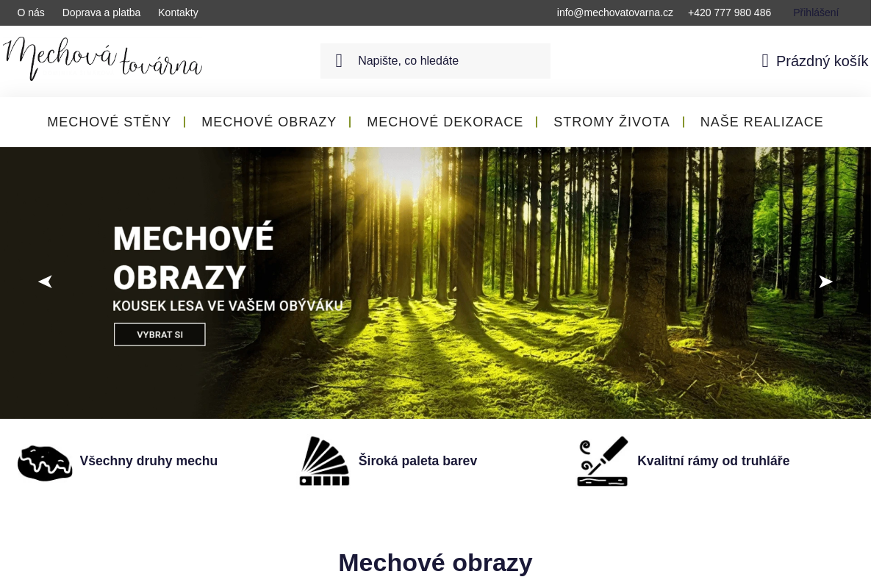This screenshot has height=588, width=882.
Task: Open the shopping cart icon
Action: coord(764,60)
